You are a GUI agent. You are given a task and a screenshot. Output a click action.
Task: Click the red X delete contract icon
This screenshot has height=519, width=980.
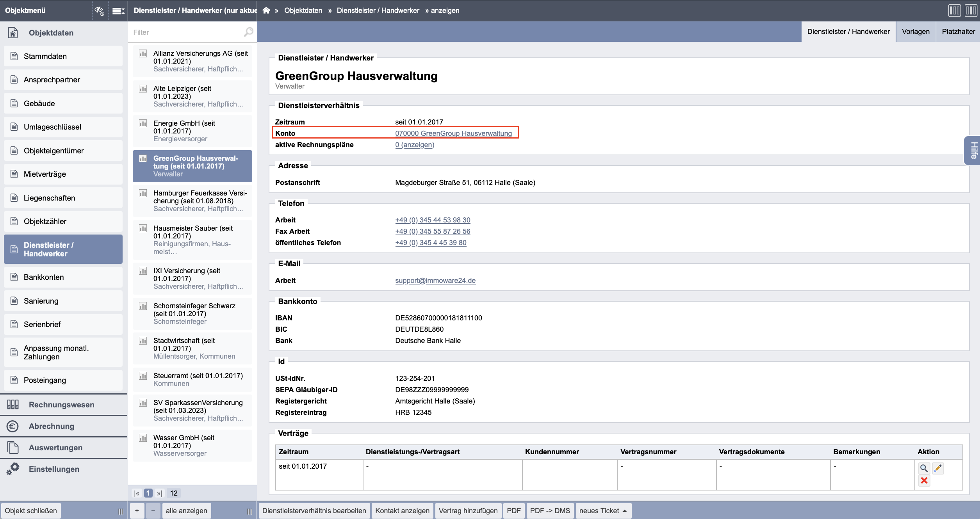coord(924,480)
